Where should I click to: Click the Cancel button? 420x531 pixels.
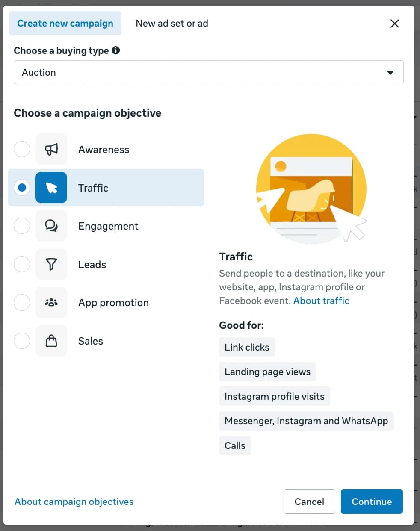(309, 501)
